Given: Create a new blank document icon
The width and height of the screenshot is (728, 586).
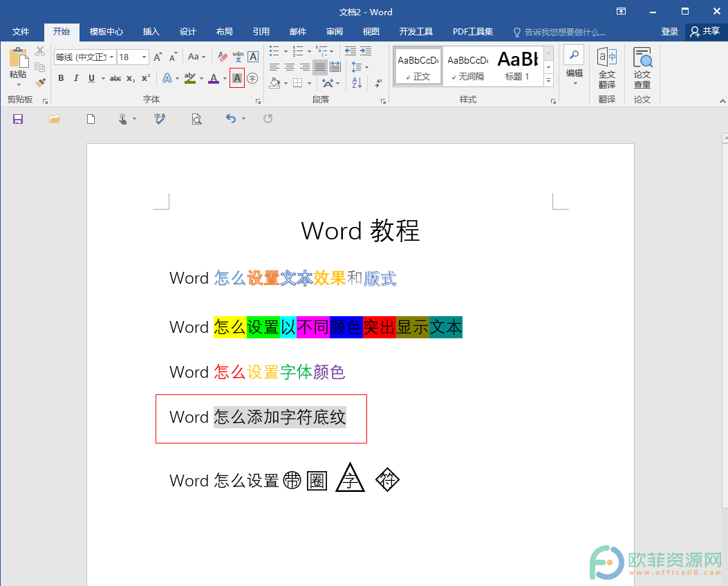Looking at the screenshot, I should tap(91, 120).
